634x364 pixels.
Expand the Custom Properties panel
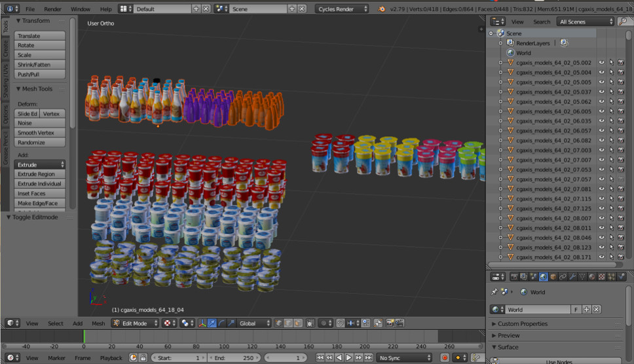pos(521,324)
